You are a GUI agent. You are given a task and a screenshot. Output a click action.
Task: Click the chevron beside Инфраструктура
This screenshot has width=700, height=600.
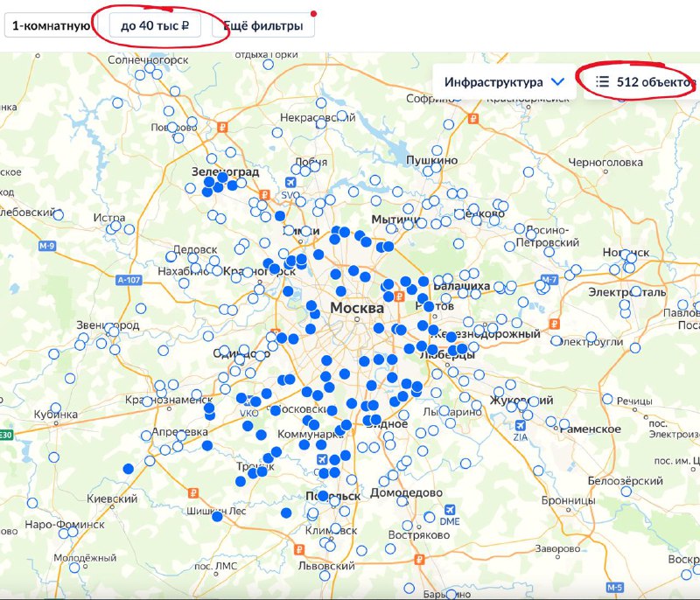click(x=558, y=82)
